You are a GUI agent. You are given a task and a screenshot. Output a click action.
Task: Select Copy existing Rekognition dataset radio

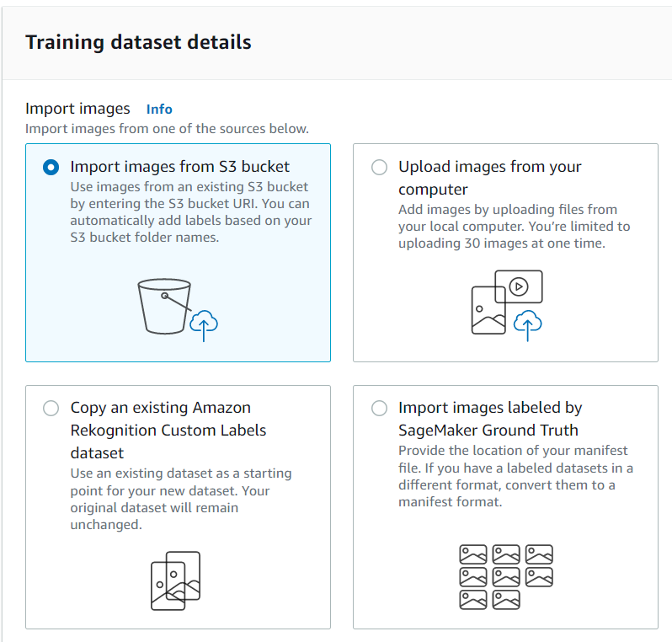pos(51,408)
